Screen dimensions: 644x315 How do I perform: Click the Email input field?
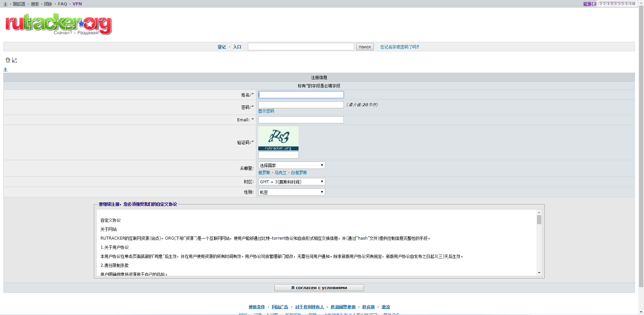301,120
